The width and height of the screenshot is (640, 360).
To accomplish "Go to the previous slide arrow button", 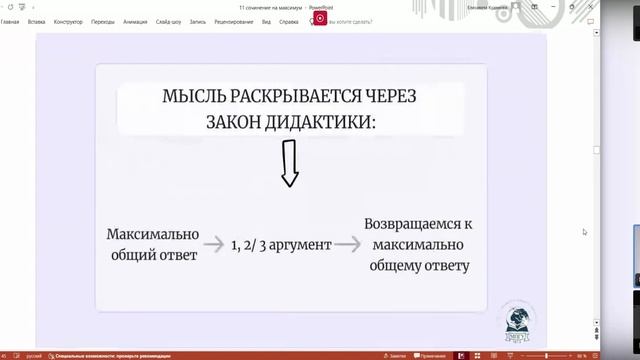I will click(x=596, y=330).
